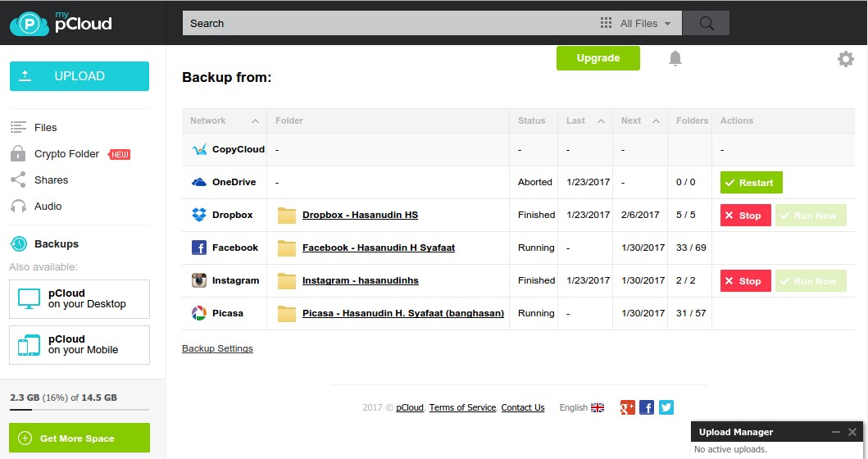The height and width of the screenshot is (459, 868).
Task: Click the Dropbox - Hasanudin HS folder icon
Action: (286, 216)
